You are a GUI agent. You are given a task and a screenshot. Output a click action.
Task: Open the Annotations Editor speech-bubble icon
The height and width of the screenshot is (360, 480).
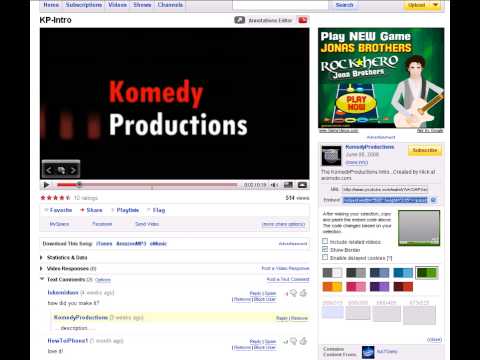(239, 20)
